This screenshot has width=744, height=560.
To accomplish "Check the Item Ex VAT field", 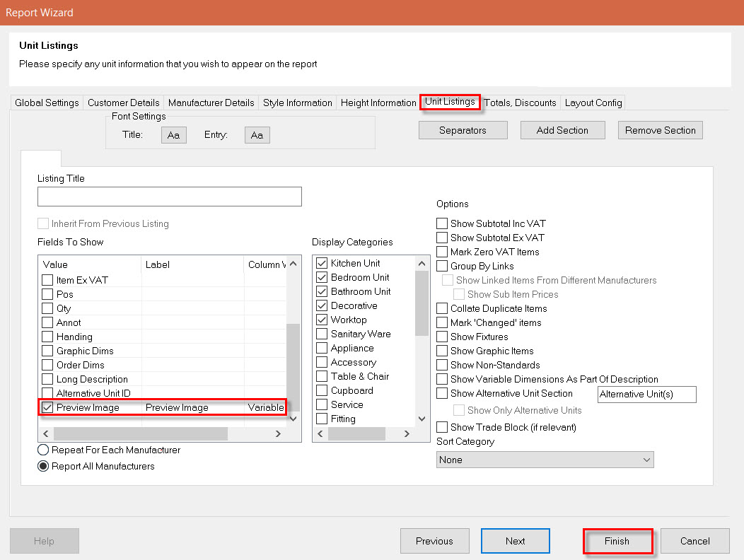I will point(48,280).
